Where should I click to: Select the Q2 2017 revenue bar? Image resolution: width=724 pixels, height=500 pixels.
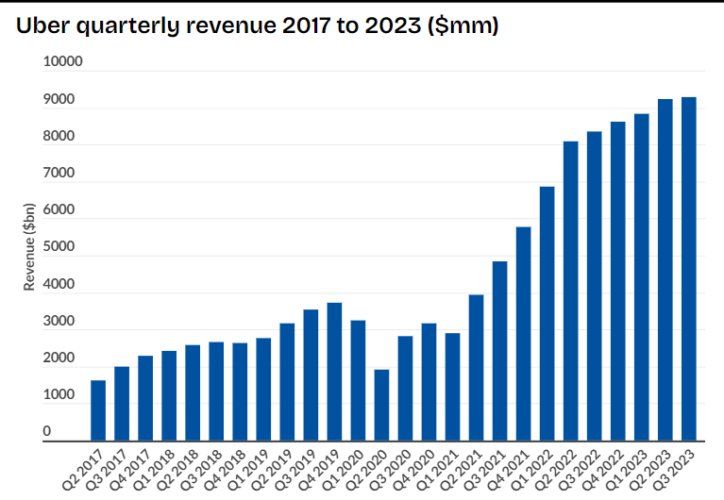(x=98, y=410)
